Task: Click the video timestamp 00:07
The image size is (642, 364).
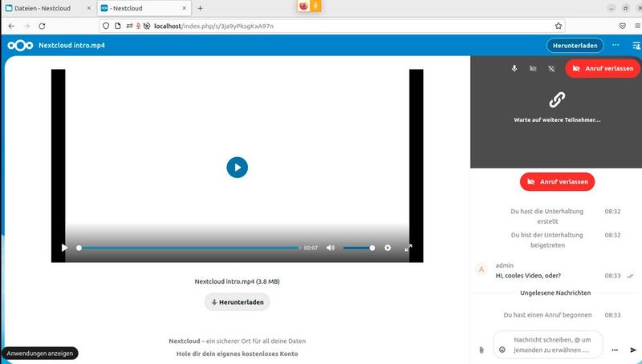Action: [x=311, y=248]
